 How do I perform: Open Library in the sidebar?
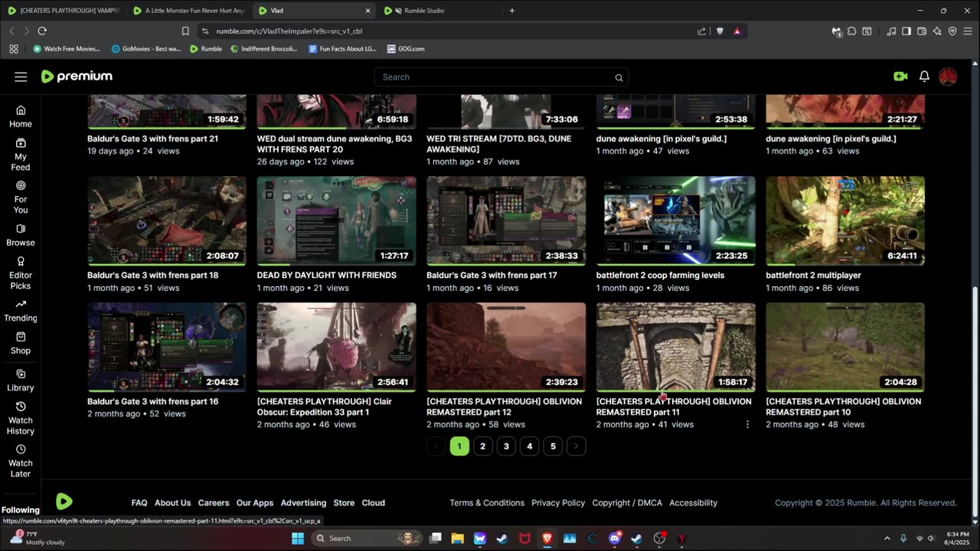click(x=21, y=380)
